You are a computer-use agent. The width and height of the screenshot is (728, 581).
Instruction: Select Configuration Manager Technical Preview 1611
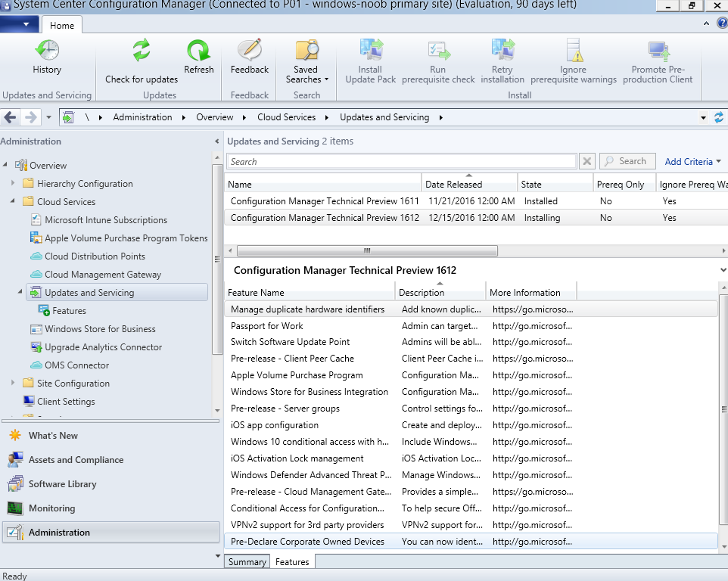click(x=475, y=201)
